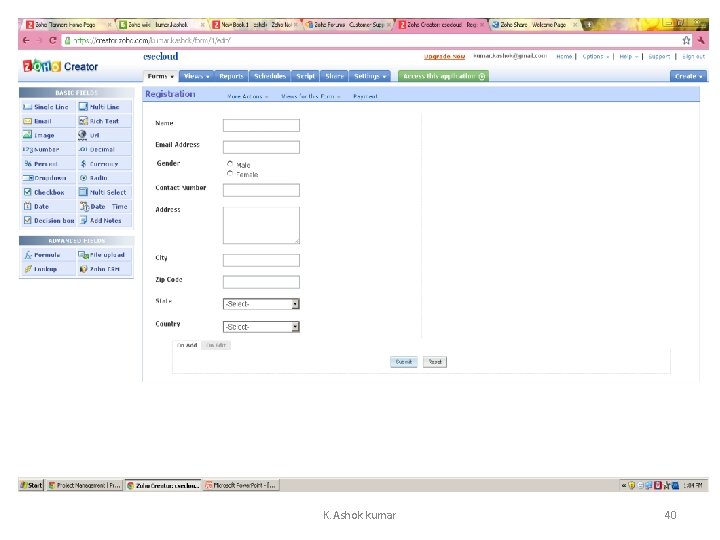Screen dimensions: 720x540
Task: Open the browser wrench menu
Action: tap(701, 40)
